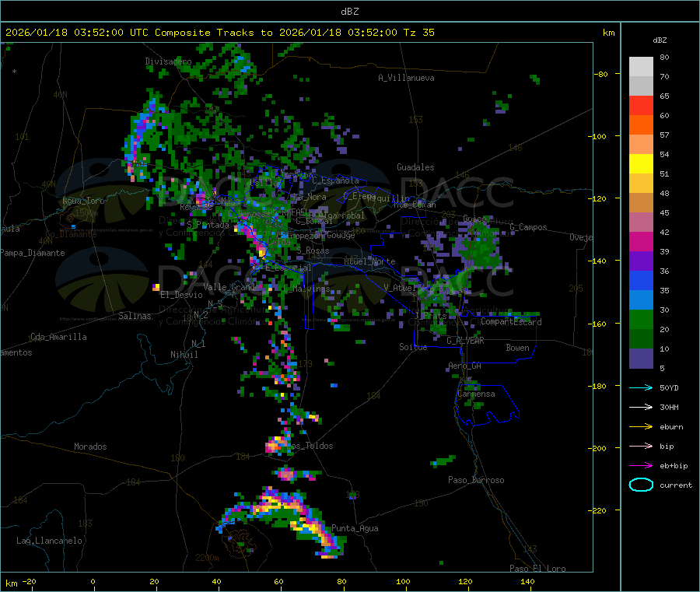Click the Valle_Grande map label
The image size is (700, 592).
229,287
